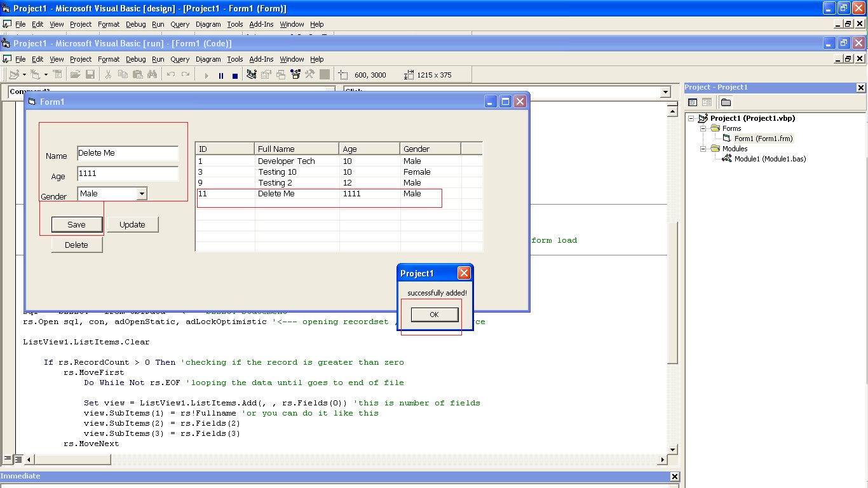Click the Delete button on Form1
This screenshot has height=488, width=868.
click(x=76, y=244)
